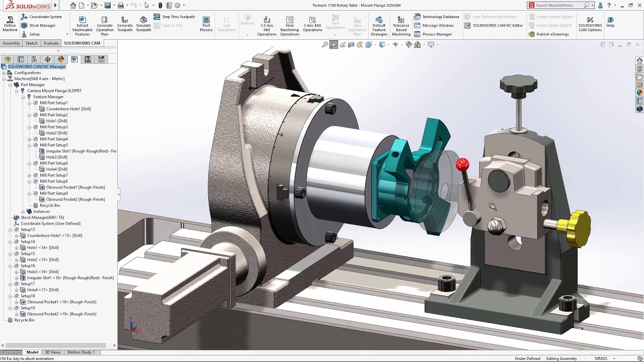Switch to PropertyManager panel tab
The height and width of the screenshot is (362, 644).
tap(21, 59)
